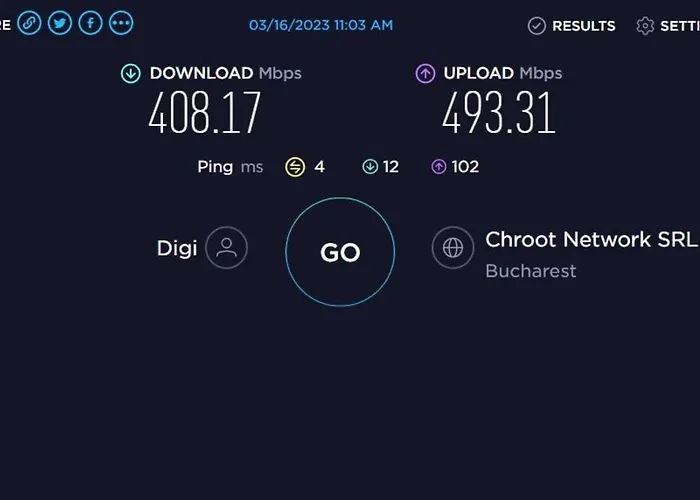
Task: Start a new test with GO
Action: coord(340,252)
